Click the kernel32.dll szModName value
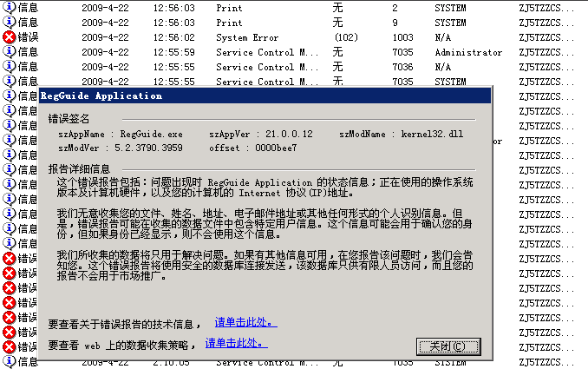 [432, 134]
